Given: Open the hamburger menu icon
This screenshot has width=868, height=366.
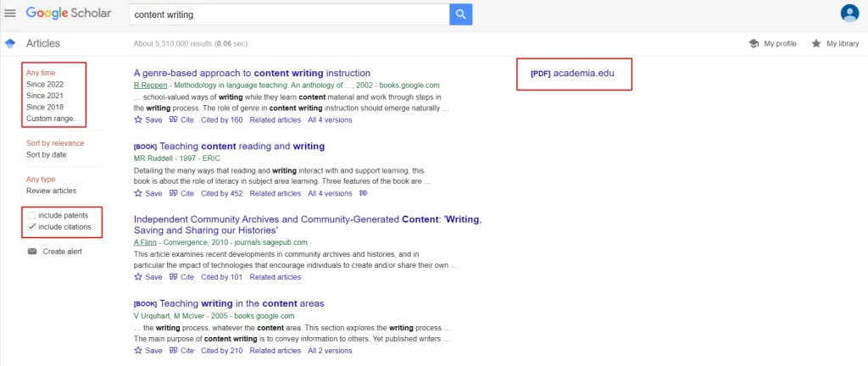Looking at the screenshot, I should [x=10, y=14].
